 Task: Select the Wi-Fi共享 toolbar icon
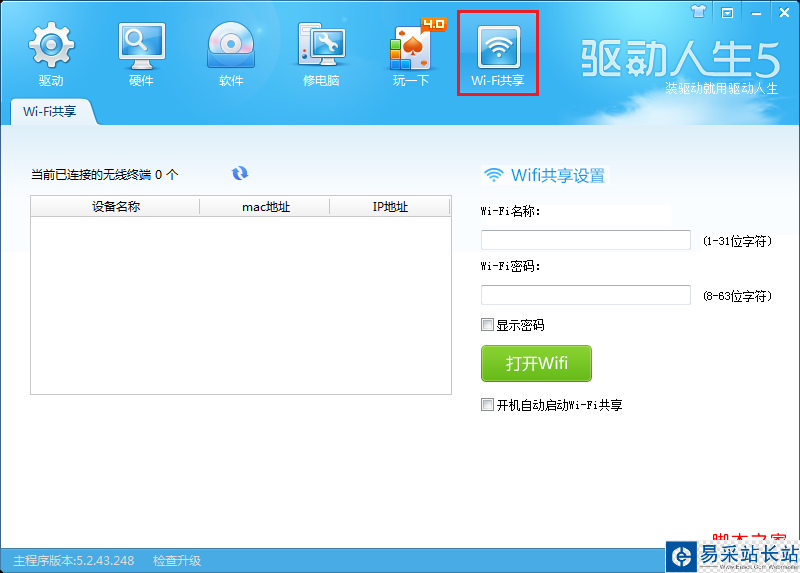tap(498, 53)
